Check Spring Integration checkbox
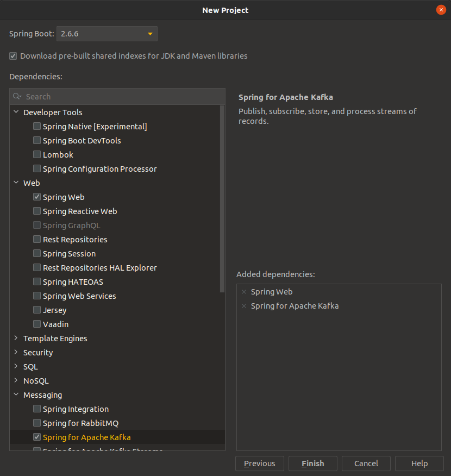This screenshot has width=451, height=476. tap(37, 409)
